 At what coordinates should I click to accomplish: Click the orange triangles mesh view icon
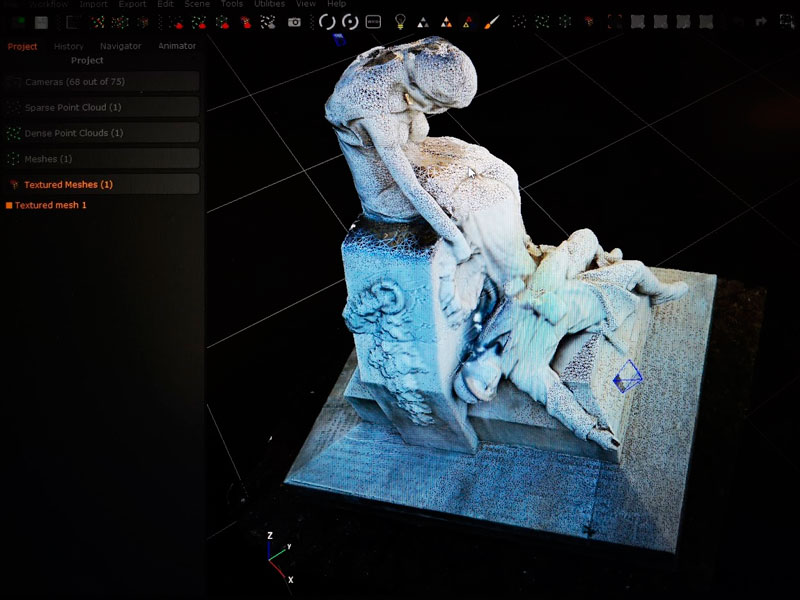point(445,21)
